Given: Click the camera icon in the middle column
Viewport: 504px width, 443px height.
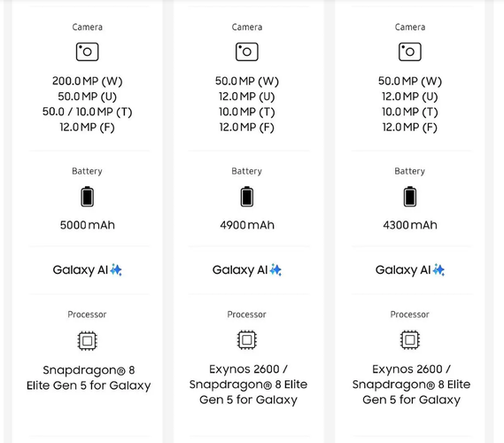Looking at the screenshot, I should (247, 51).
